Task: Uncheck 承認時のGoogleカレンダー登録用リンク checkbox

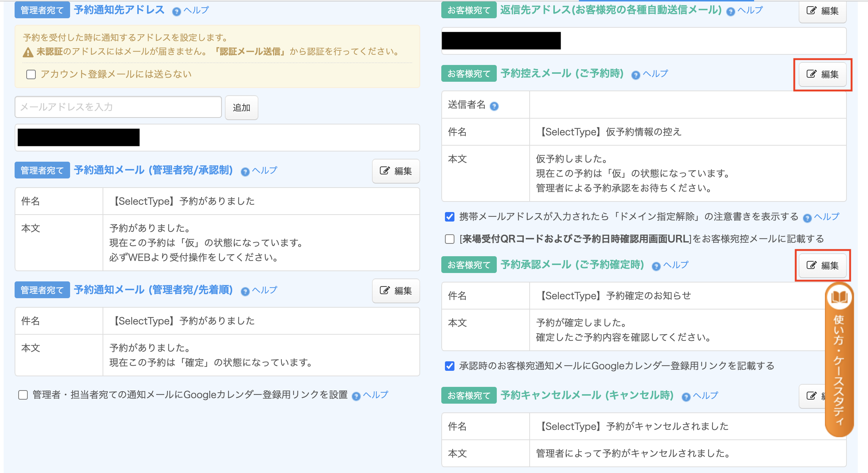Action: coord(450,366)
